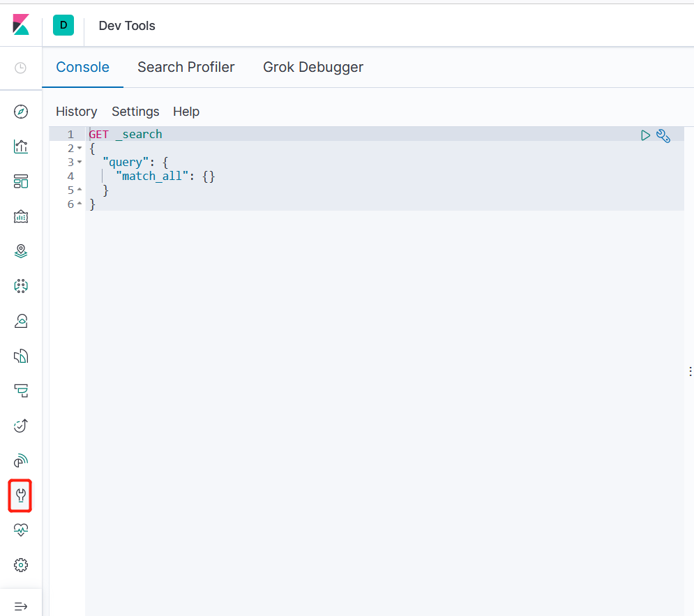Click the Dev Tools breadcrumb title
Screen dimensions: 694x616
coord(126,26)
